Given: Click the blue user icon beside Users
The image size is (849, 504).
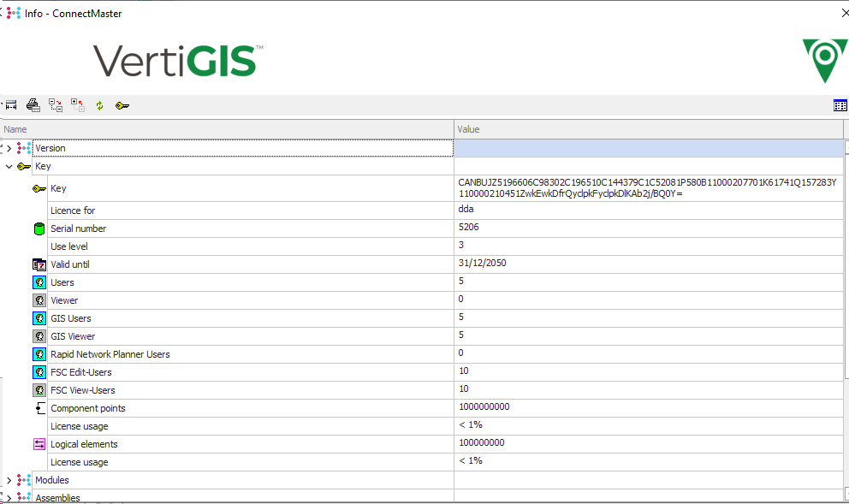Looking at the screenshot, I should pyautogui.click(x=39, y=282).
